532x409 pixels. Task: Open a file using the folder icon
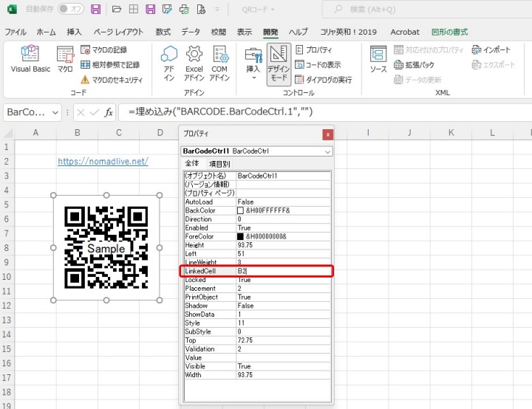click(117, 9)
